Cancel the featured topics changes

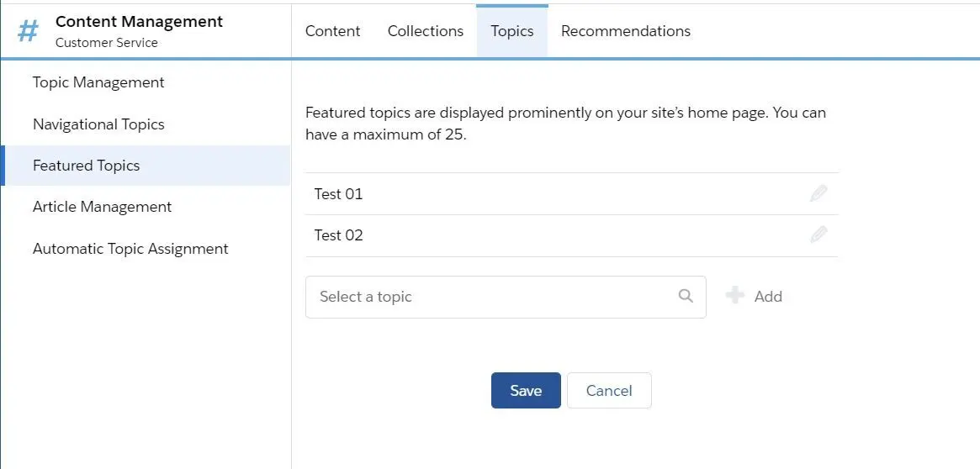(x=609, y=390)
